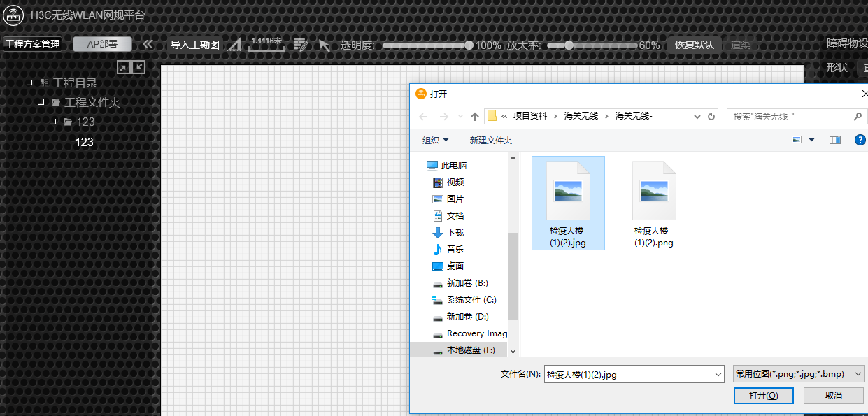Open 图片 in navigation pane
Screen dimensions: 868x416
448,199
